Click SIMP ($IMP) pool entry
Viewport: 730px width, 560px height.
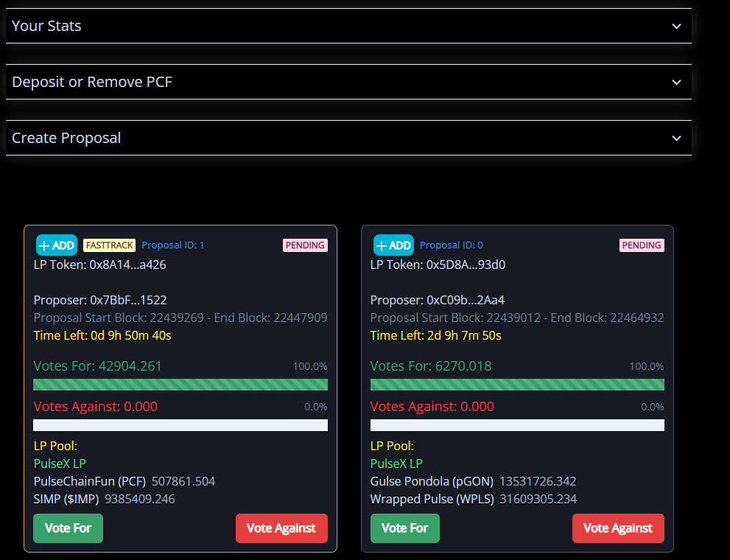(x=105, y=499)
